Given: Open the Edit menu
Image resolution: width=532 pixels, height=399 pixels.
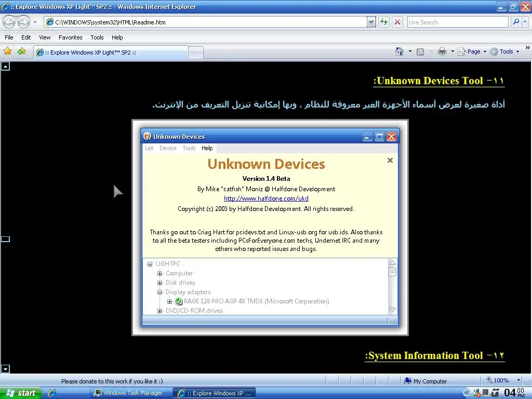Looking at the screenshot, I should [x=26, y=37].
